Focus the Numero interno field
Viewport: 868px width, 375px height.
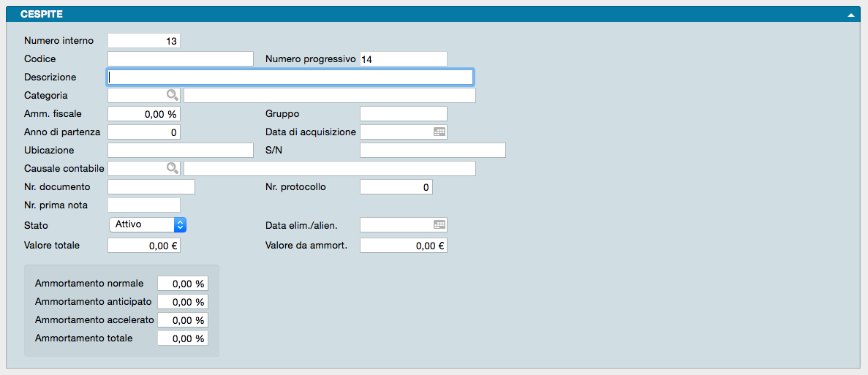tap(143, 41)
